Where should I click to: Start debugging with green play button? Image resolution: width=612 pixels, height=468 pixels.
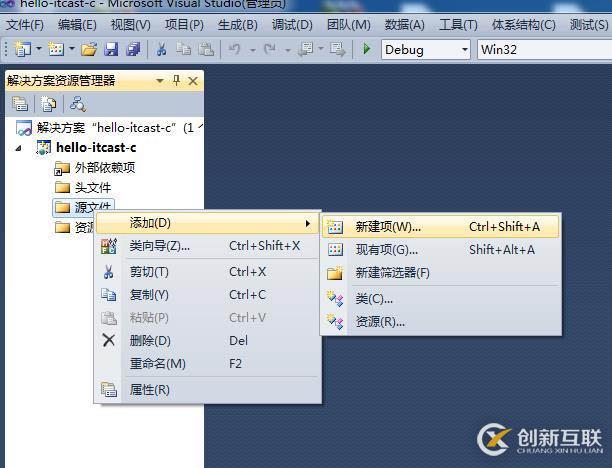tap(367, 49)
